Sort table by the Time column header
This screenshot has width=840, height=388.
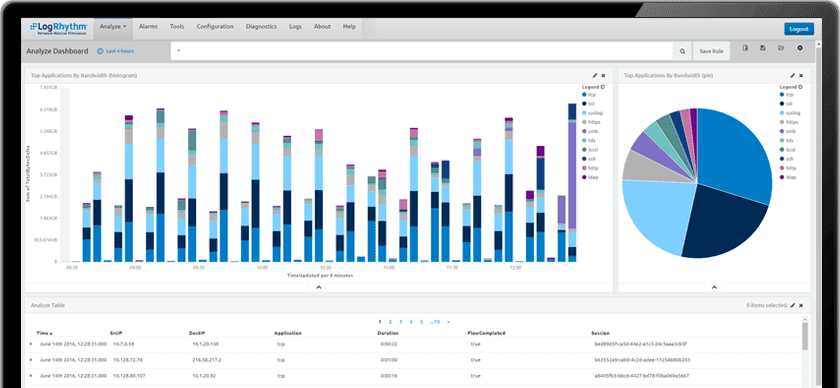pos(44,333)
